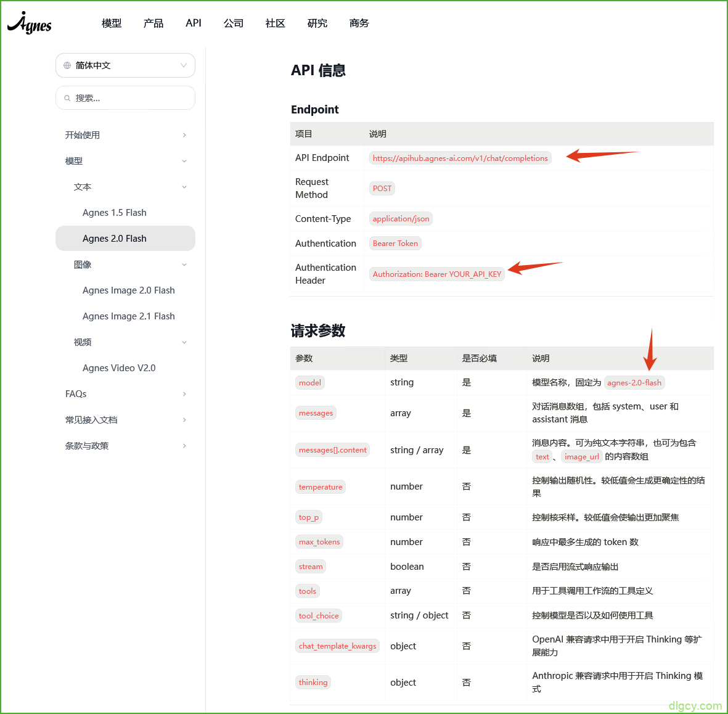Screen dimensions: 728x714
Task: Open the API navigation menu
Action: [194, 23]
